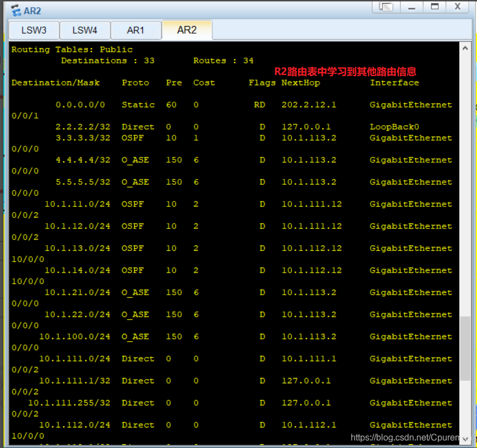The image size is (477, 448).
Task: Click the 10.1.112.0/24 route entry
Action: coord(75,425)
